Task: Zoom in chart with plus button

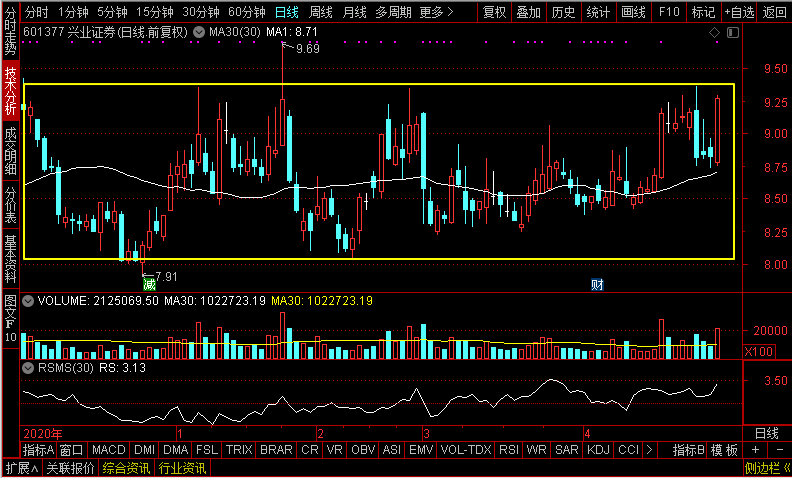Action: pyautogui.click(x=755, y=449)
